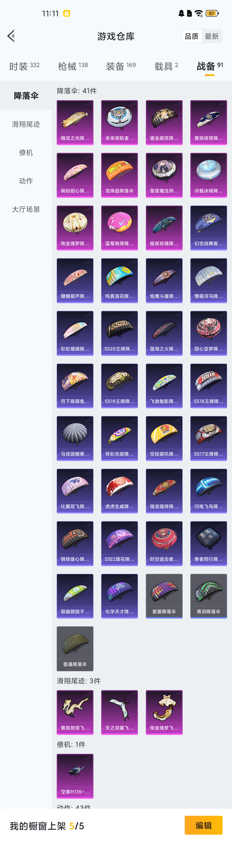Open the 天之羽翼 glide trail item

[x=119, y=712]
